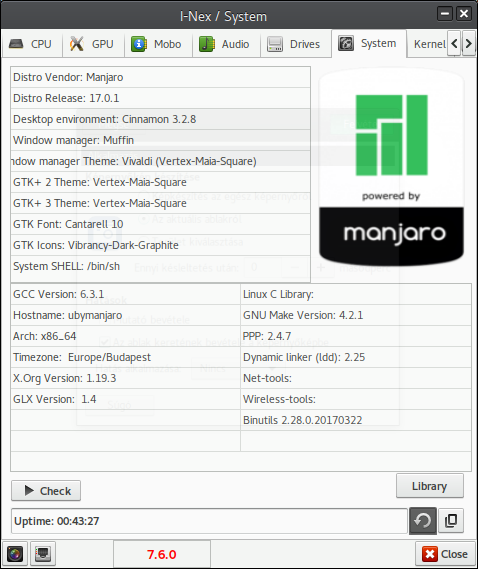Image resolution: width=478 pixels, height=569 pixels.
Task: Select 'Net-tools:' cell
Action: pos(356,378)
